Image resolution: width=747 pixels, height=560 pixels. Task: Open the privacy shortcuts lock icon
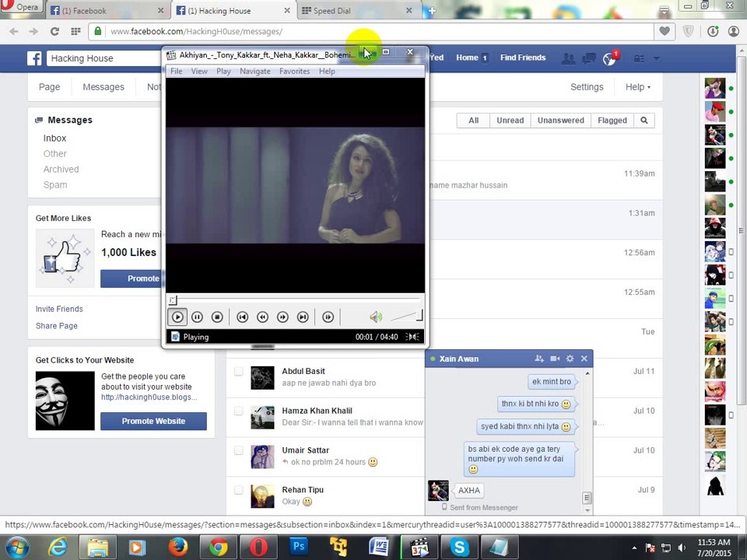coord(639,58)
